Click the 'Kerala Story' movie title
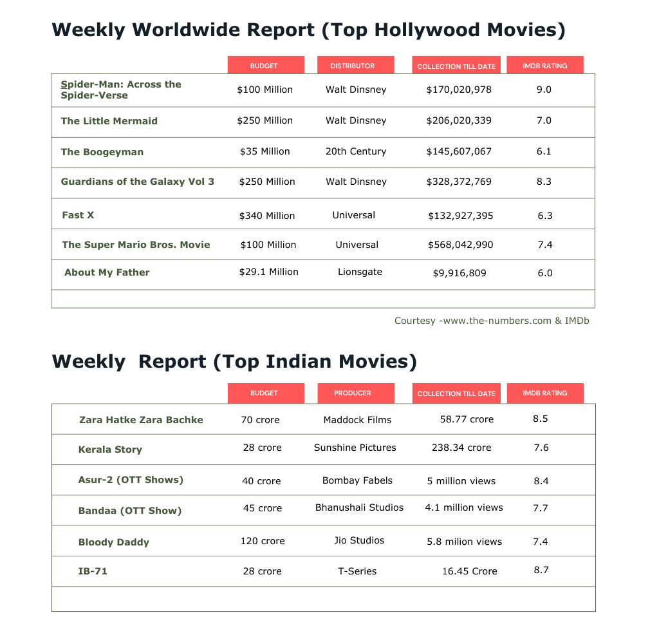659x644 pixels. click(x=110, y=450)
